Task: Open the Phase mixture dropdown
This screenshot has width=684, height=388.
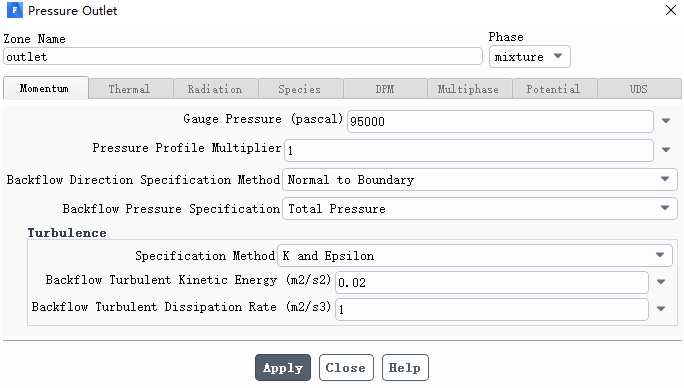Action: [529, 57]
